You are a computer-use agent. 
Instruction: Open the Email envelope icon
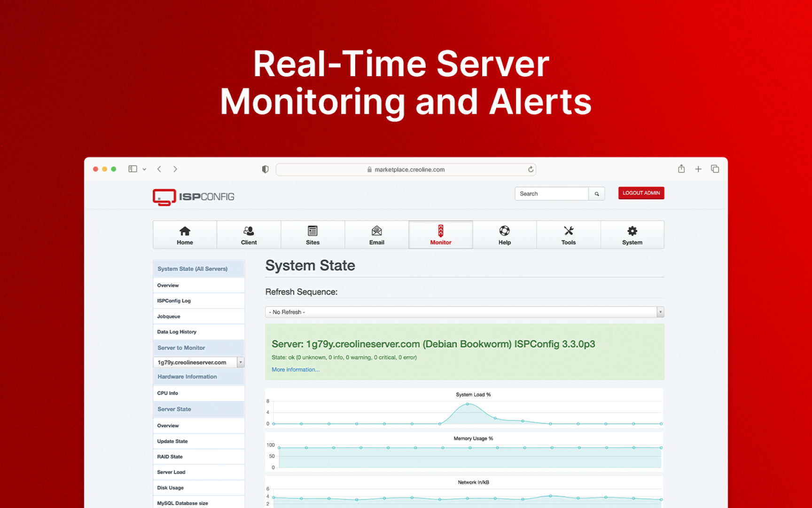coord(376,231)
